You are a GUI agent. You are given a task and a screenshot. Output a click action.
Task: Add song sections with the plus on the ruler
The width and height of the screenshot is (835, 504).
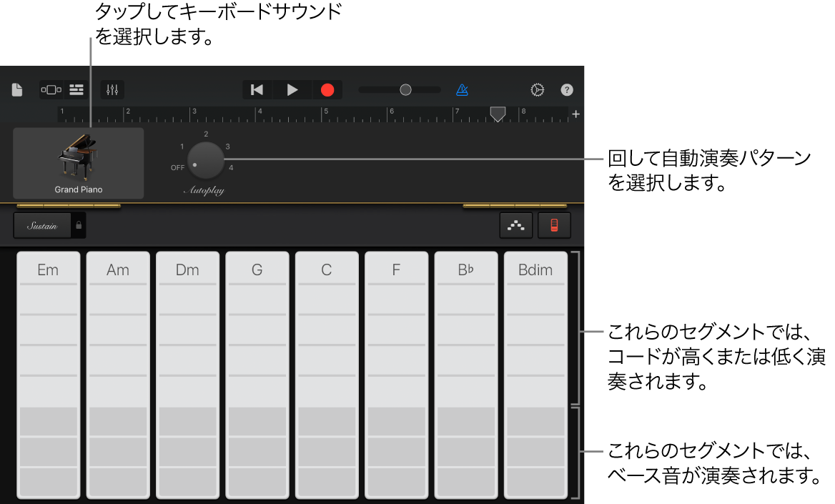575,114
